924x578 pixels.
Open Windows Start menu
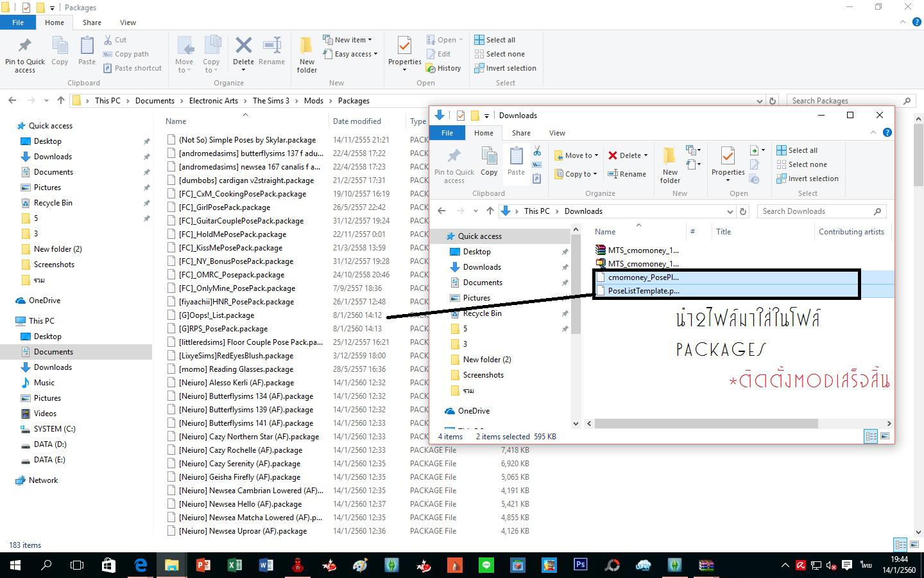pos(15,565)
